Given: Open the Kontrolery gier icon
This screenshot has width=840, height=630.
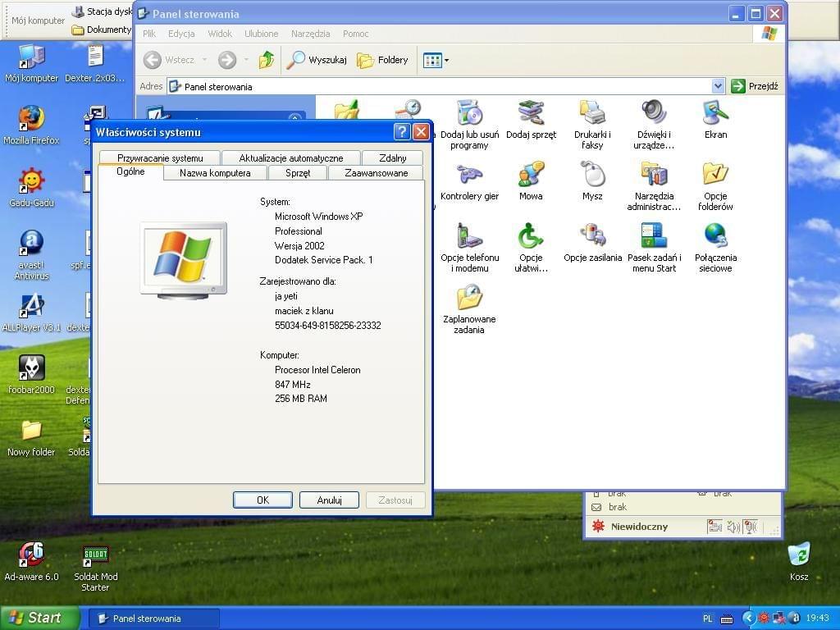Looking at the screenshot, I should (469, 175).
